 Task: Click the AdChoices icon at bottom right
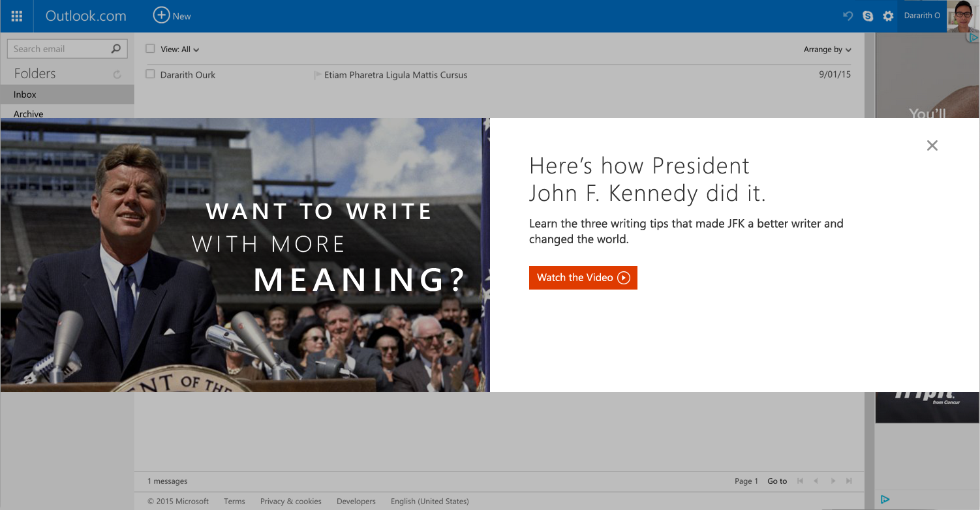point(885,500)
